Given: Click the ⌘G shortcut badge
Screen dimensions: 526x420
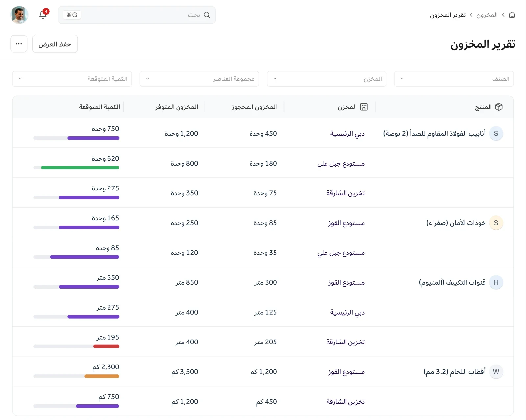Looking at the screenshot, I should [x=72, y=15].
